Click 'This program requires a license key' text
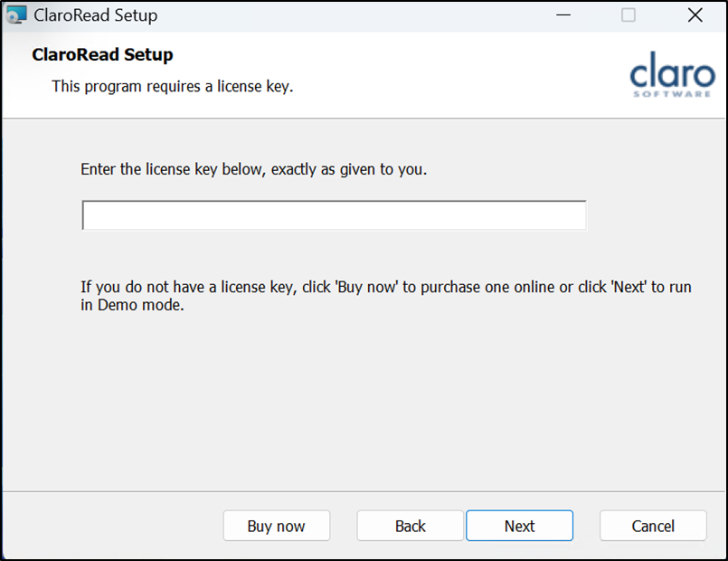This screenshot has height=561, width=728. (x=172, y=87)
